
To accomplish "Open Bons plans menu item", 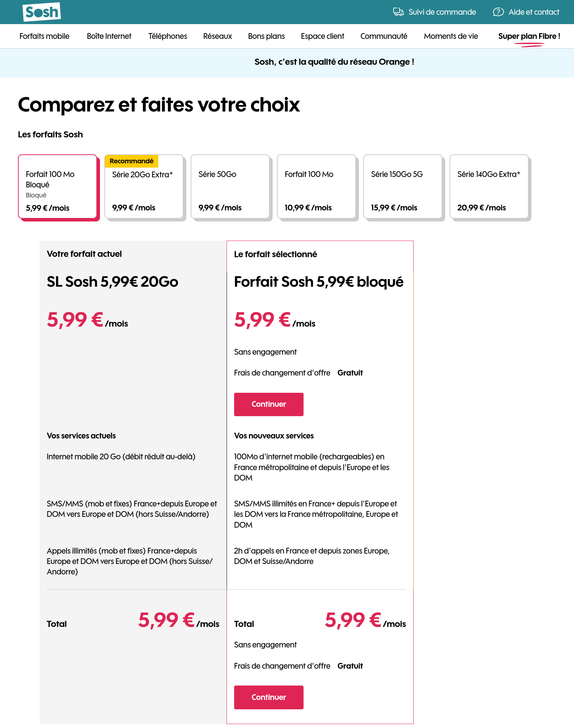I will tap(266, 36).
